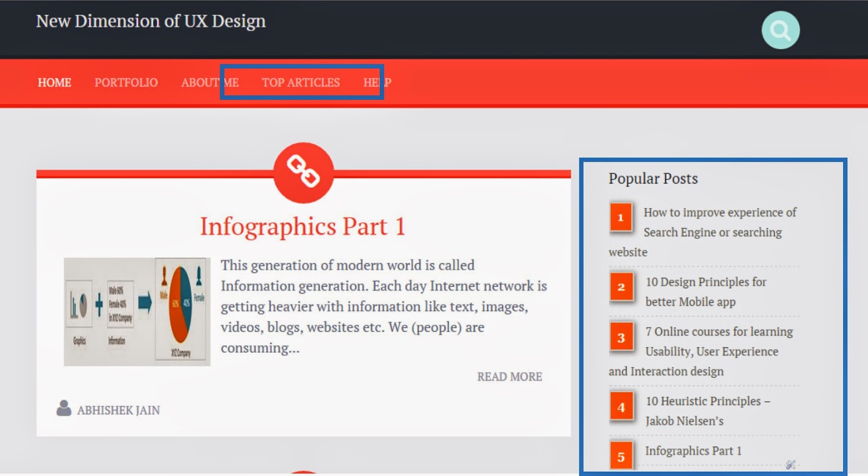The image size is (868, 476).
Task: Click READ MORE for Infographics post
Action: click(x=509, y=377)
